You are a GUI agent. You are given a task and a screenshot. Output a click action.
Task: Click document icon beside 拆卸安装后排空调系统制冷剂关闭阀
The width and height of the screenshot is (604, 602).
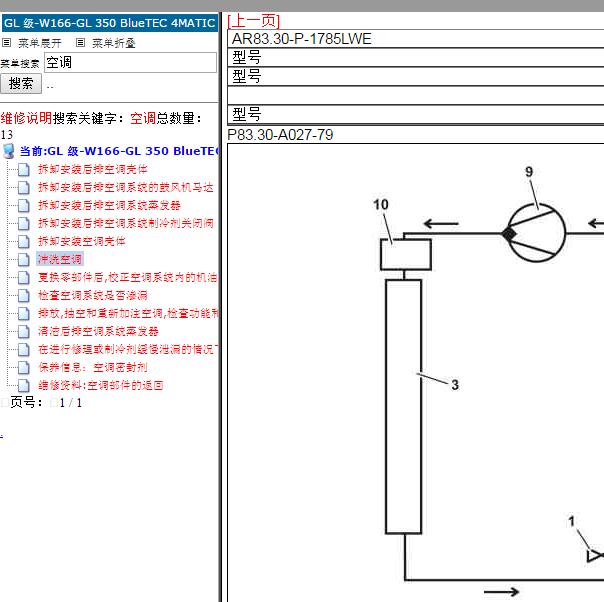[x=23, y=223]
